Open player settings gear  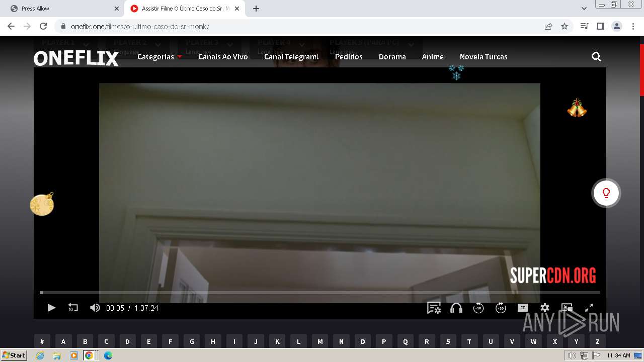(545, 308)
